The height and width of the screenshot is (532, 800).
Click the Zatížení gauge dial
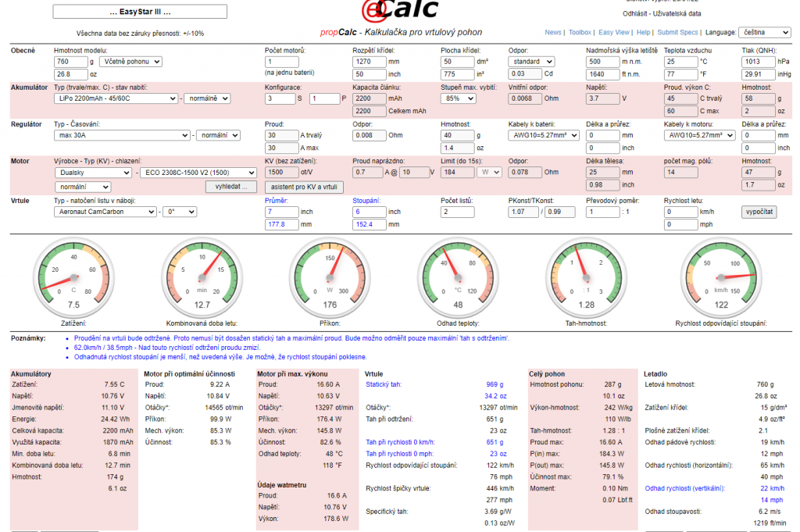pyautogui.click(x=73, y=276)
